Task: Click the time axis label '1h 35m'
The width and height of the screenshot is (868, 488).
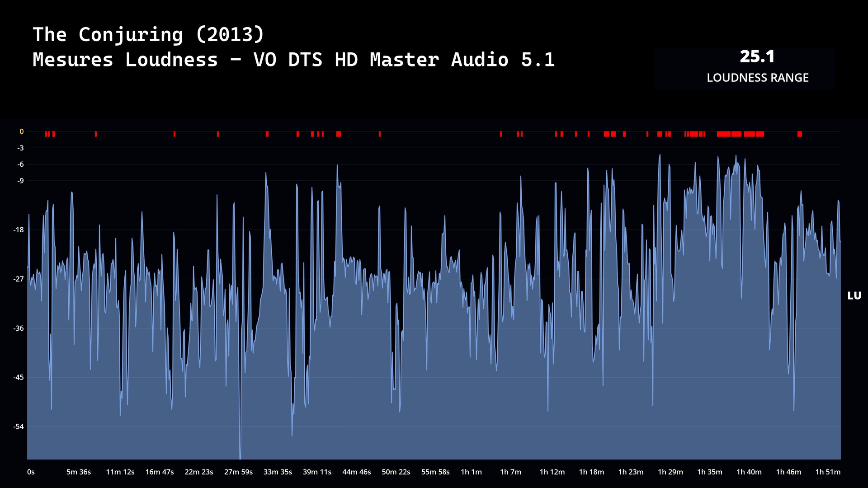Action: (709, 472)
